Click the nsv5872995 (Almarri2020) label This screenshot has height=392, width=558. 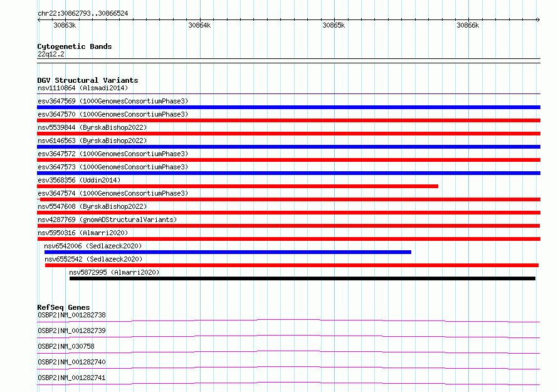114,272
